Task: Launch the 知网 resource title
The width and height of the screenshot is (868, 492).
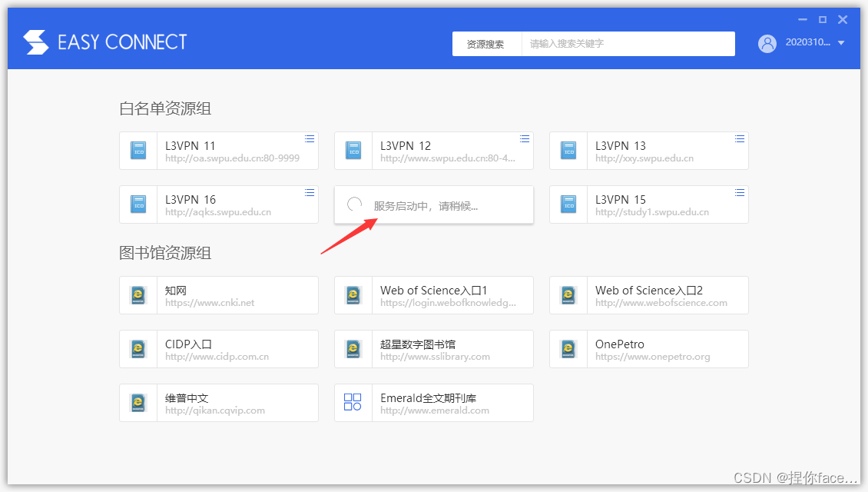Action: click(x=176, y=291)
